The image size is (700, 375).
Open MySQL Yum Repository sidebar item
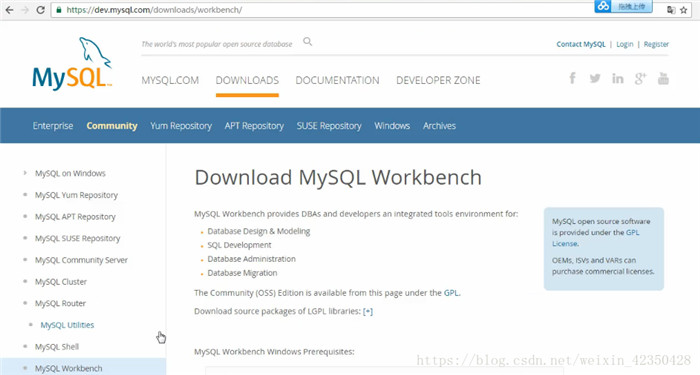click(x=76, y=195)
